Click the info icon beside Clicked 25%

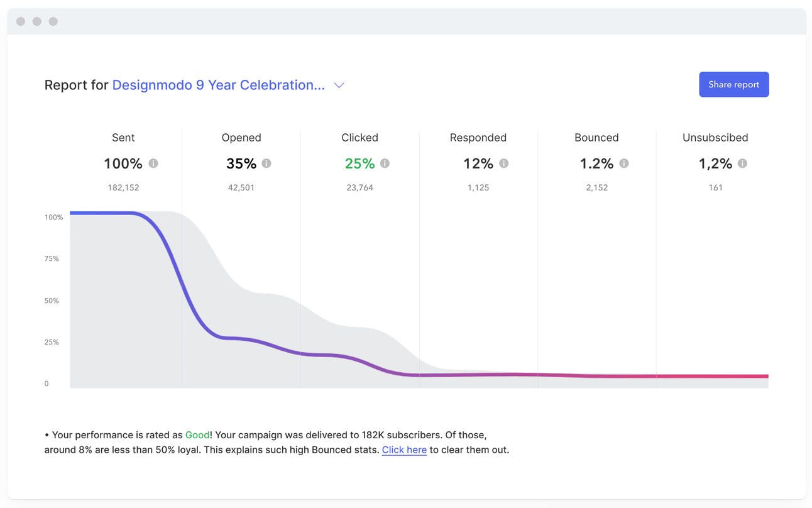tap(385, 163)
